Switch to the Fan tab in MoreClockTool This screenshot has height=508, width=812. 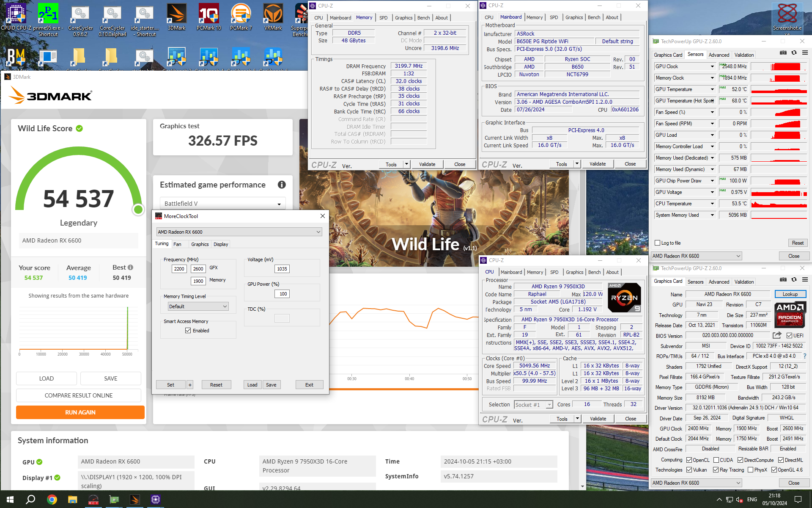click(177, 244)
